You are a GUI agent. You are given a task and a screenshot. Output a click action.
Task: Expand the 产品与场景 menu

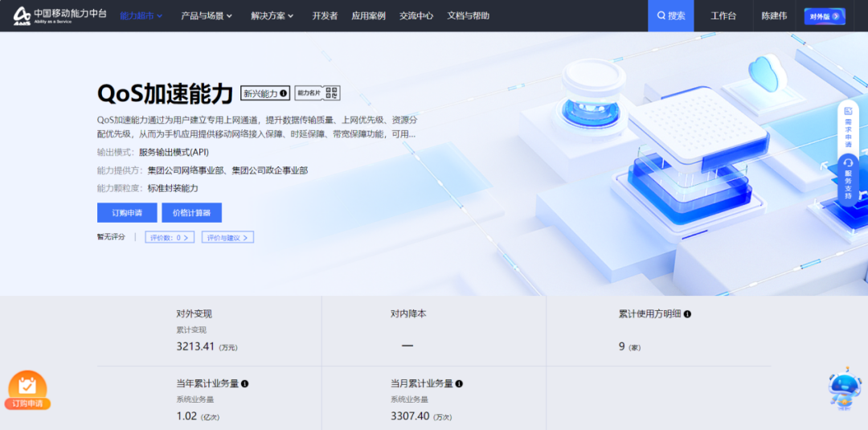pyautogui.click(x=207, y=16)
